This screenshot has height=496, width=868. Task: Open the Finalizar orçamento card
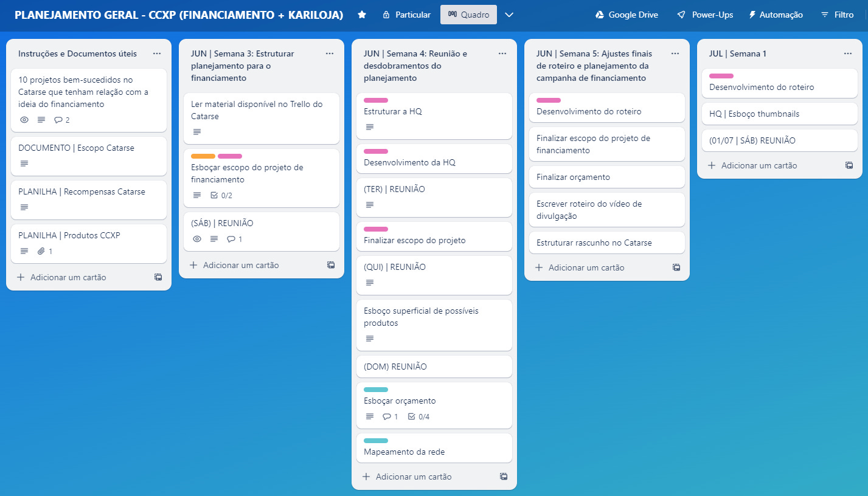[x=607, y=177]
